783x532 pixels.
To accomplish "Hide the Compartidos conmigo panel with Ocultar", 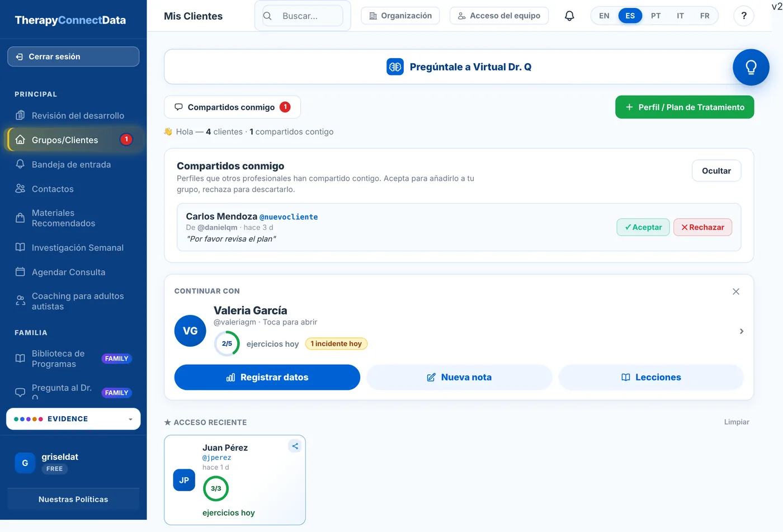I will pos(716,171).
